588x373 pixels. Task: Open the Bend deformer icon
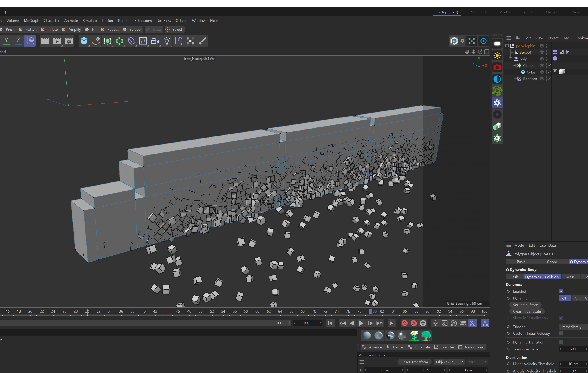pyautogui.click(x=131, y=41)
